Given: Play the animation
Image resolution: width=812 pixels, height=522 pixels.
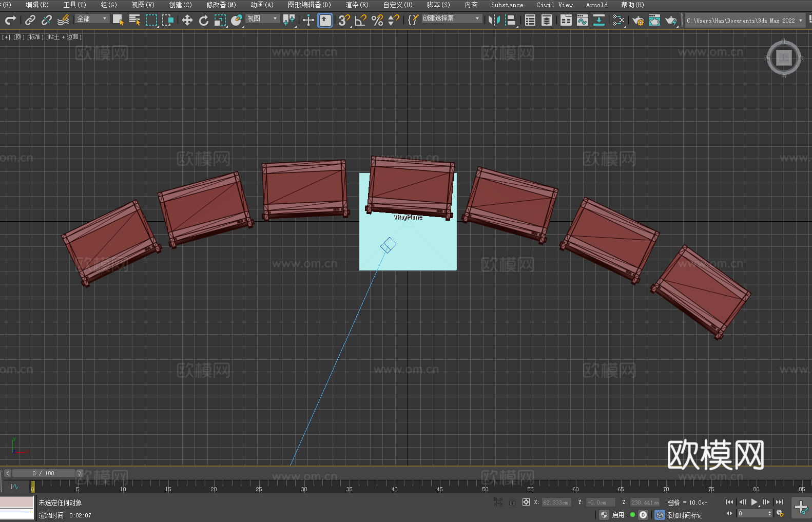Looking at the screenshot, I should click(754, 502).
